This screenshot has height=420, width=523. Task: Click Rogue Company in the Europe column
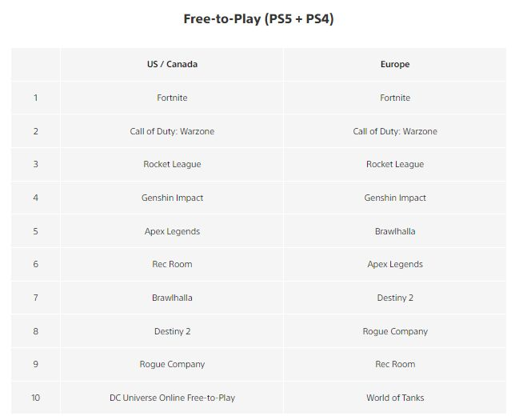pos(395,331)
